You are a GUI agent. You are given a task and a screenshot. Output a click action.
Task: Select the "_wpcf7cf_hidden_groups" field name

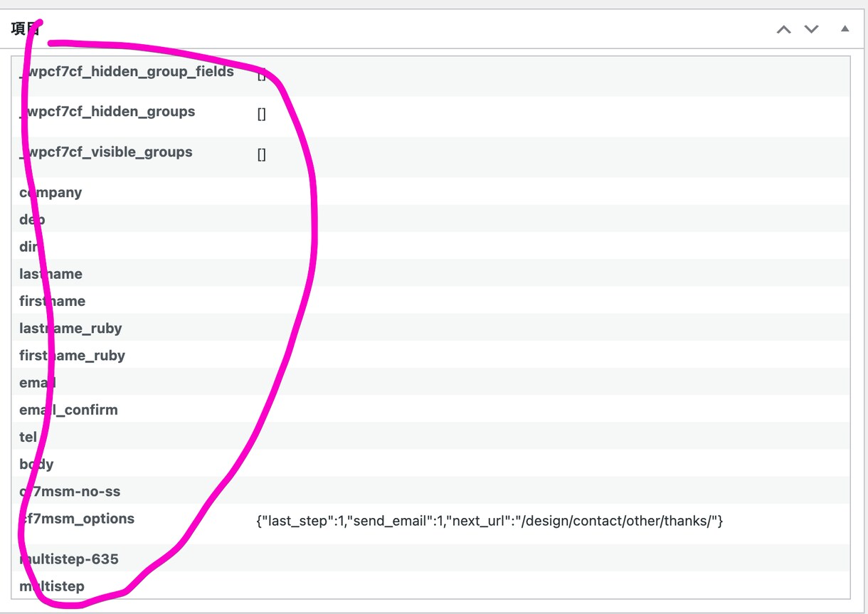(x=107, y=112)
